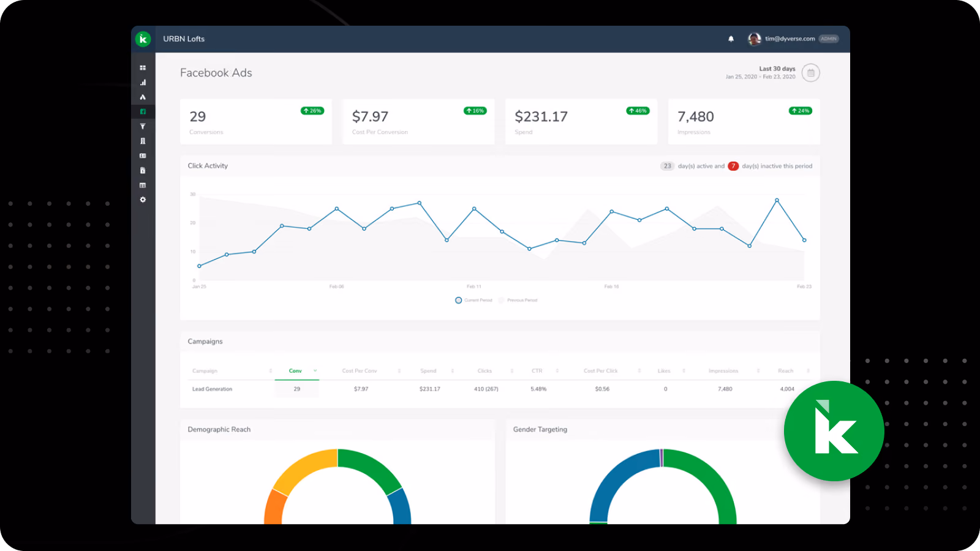980x551 pixels.
Task: Click the 26% increase badge on Conversions
Action: tap(312, 111)
